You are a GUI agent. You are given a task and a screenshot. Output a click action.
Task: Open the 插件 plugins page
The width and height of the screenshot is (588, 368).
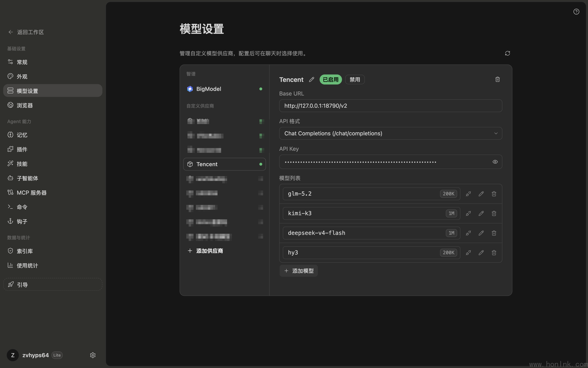click(53, 149)
